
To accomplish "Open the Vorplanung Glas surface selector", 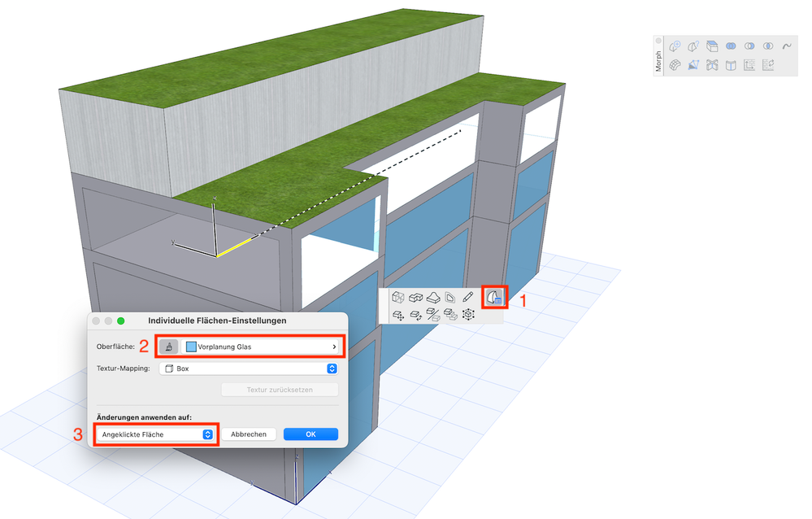I will pos(262,347).
